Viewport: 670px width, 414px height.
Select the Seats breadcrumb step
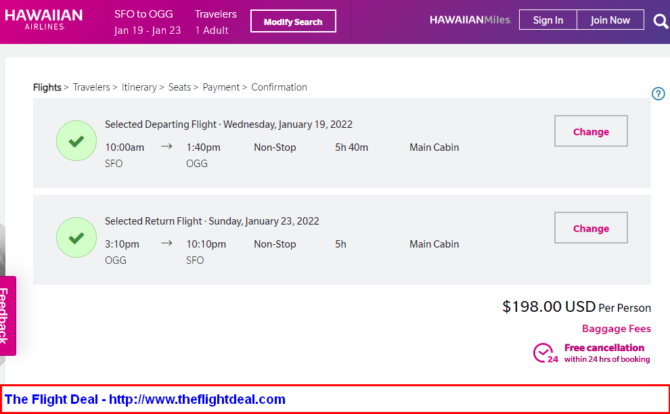click(x=179, y=87)
